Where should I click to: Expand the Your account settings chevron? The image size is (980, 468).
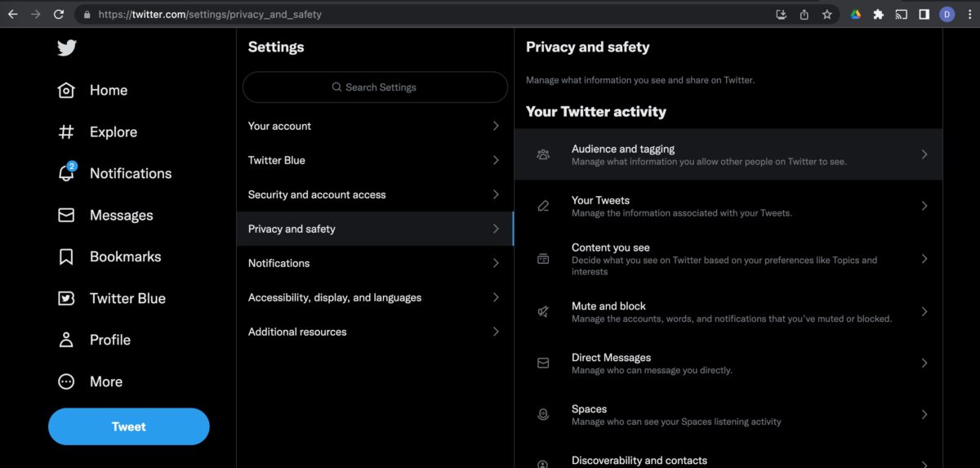coord(496,126)
